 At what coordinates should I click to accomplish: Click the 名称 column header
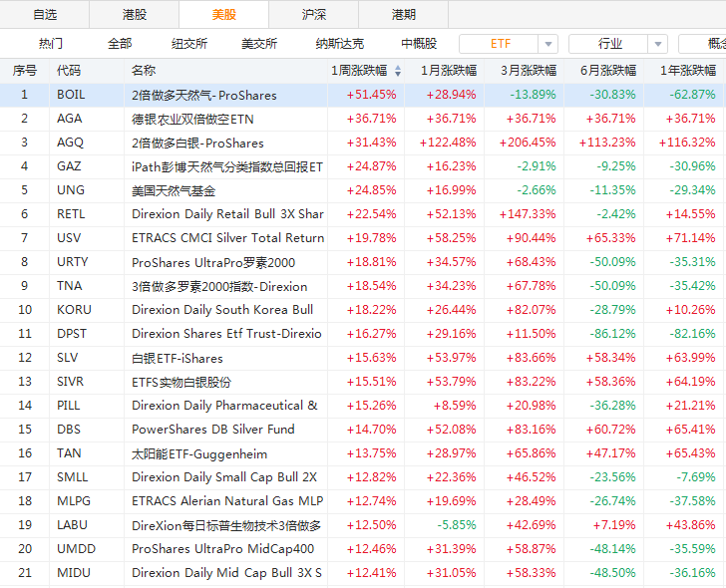(143, 71)
